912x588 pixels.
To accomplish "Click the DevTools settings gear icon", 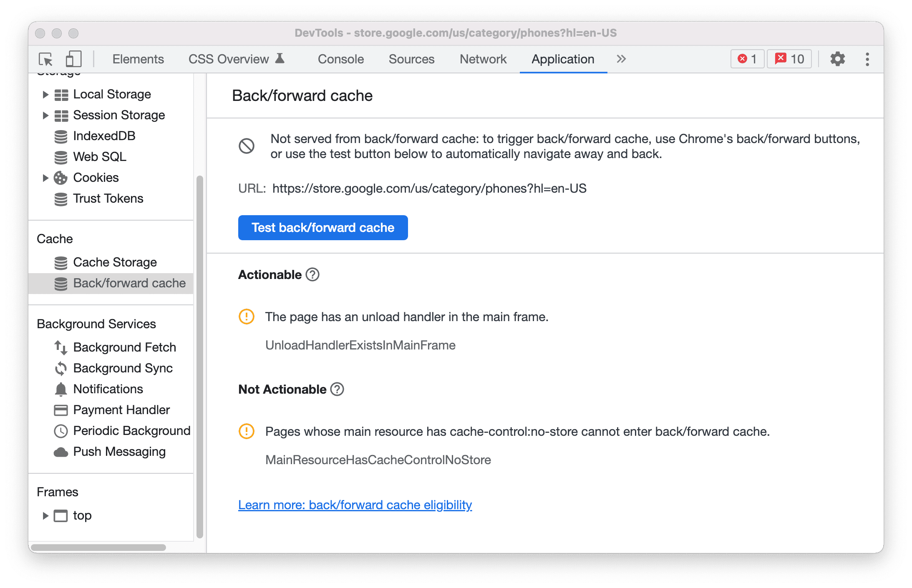I will [836, 58].
